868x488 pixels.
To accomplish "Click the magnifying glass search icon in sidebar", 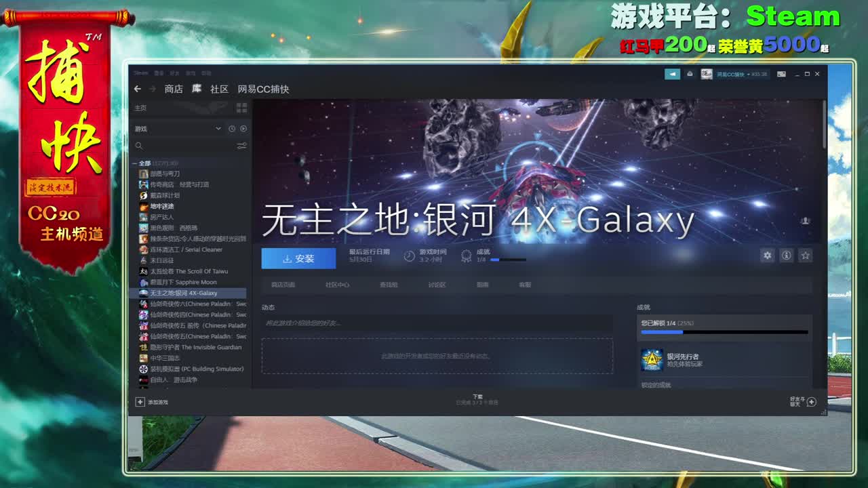I will click(139, 146).
